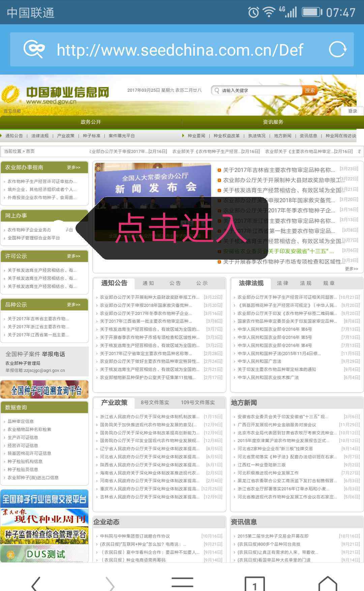The image size is (364, 591).
Task: Open 江西红一种业登陆新三板 news
Action: [x=262, y=465]
